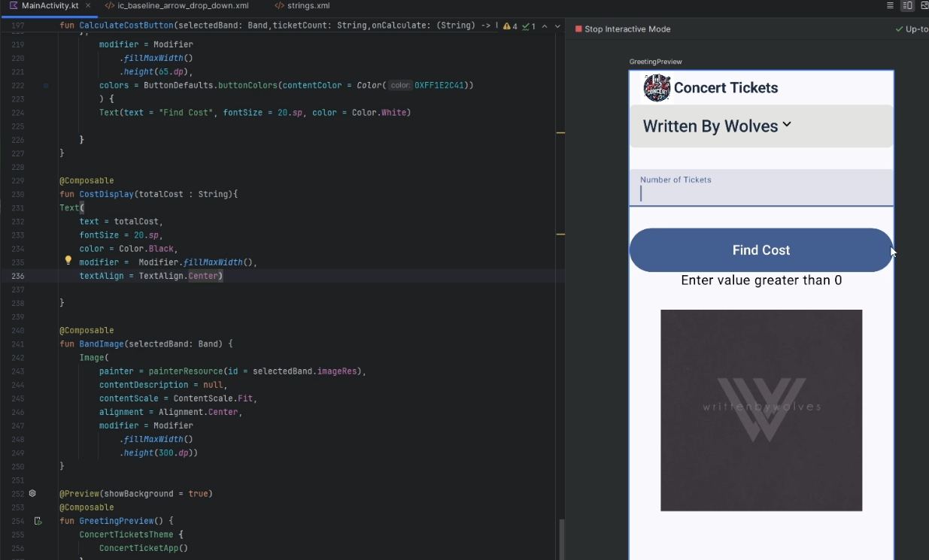Click the ConcertTicketsTheme code line
929x560 pixels.
[x=131, y=535]
